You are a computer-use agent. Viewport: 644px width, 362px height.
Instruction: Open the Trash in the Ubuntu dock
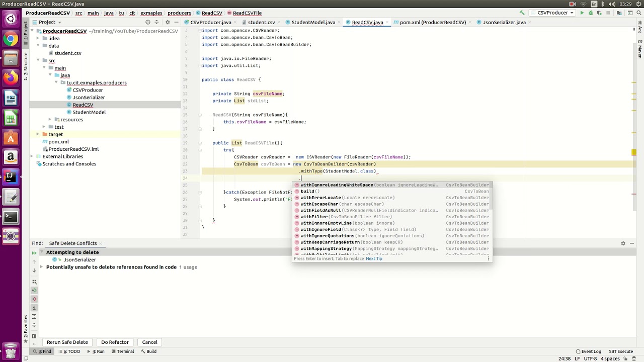click(x=11, y=350)
